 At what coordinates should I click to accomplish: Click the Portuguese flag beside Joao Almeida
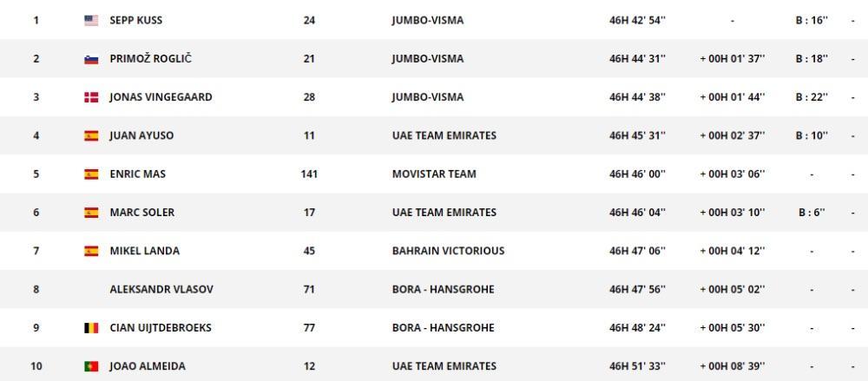coord(91,366)
